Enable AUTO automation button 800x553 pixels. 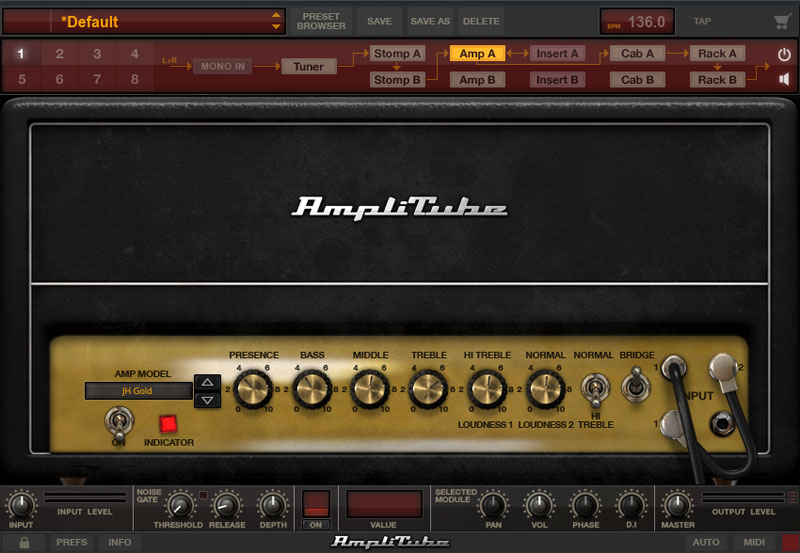click(706, 542)
